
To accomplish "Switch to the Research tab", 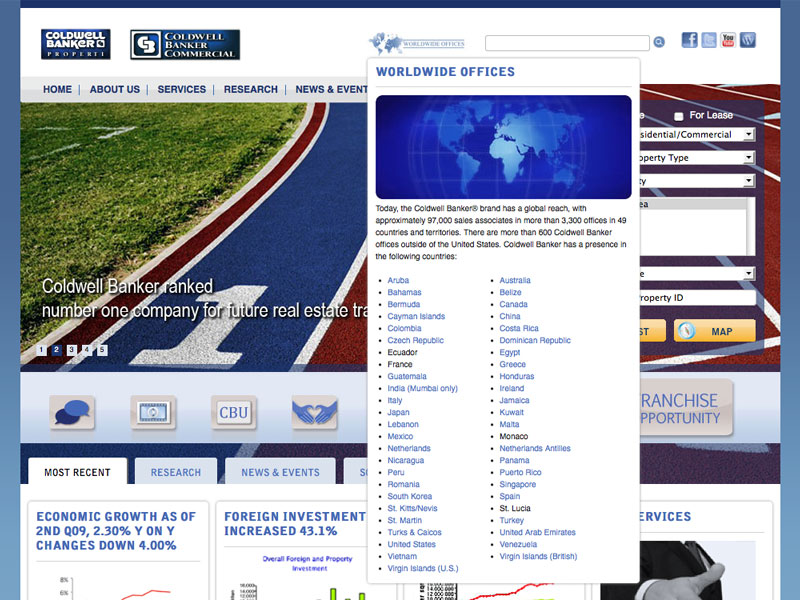I will click(x=176, y=472).
